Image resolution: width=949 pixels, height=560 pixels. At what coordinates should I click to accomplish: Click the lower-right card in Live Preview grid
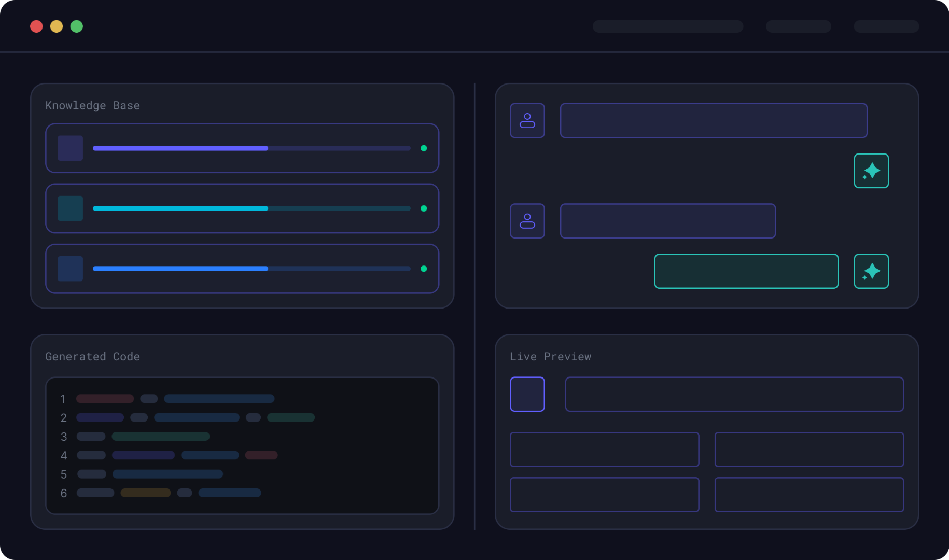point(809,495)
